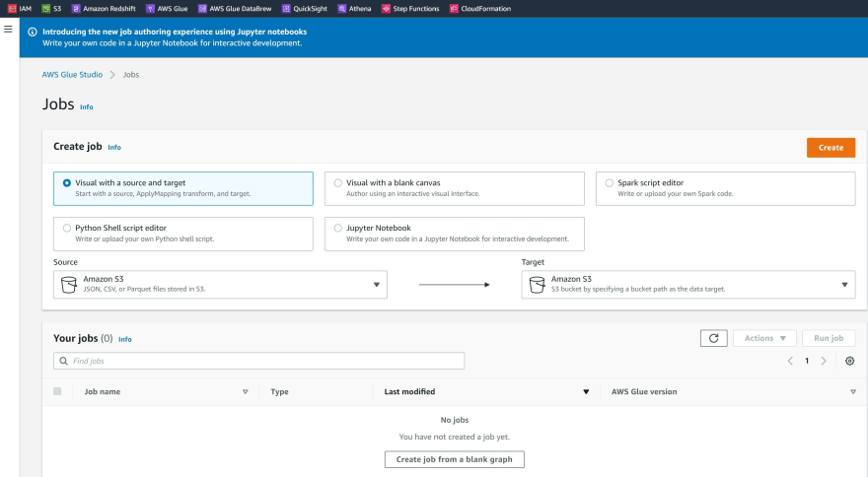Open Info link next to Your jobs

click(x=125, y=339)
